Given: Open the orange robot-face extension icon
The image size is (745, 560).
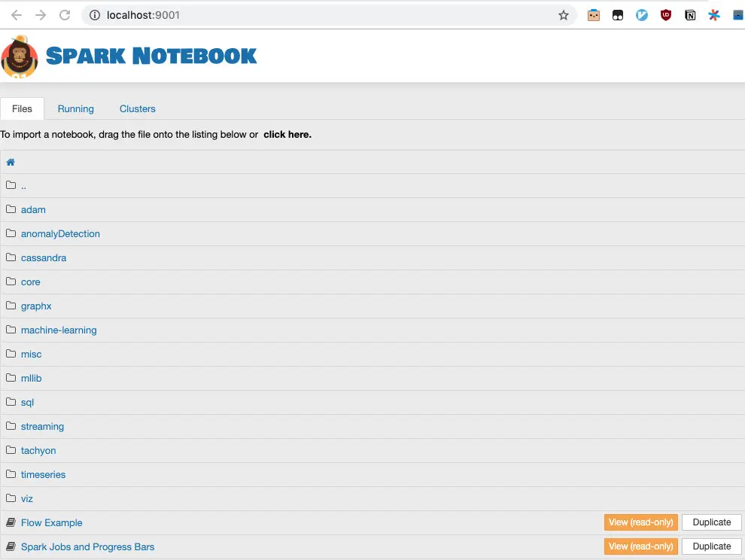Looking at the screenshot, I should [x=594, y=15].
